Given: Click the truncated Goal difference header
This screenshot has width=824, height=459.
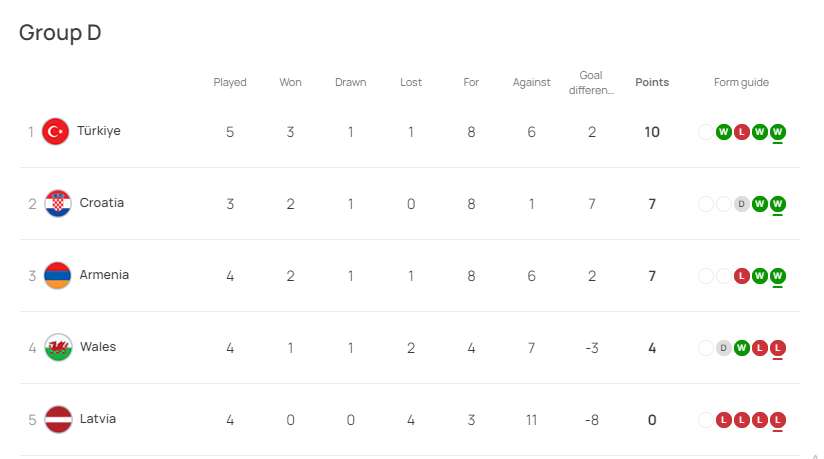Looking at the screenshot, I should 591,83.
